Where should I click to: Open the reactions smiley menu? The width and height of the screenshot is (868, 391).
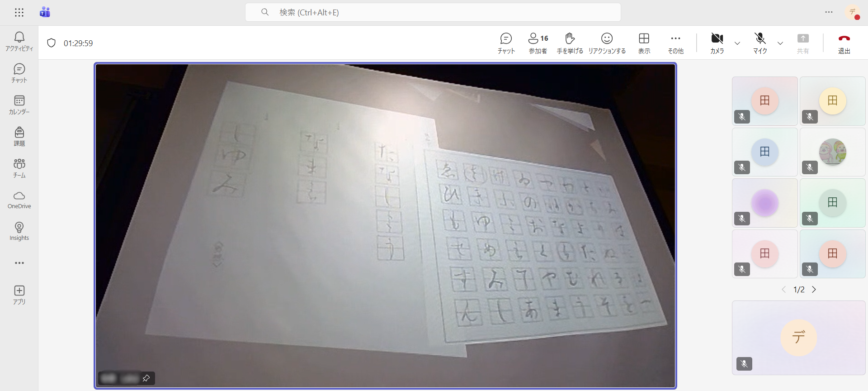[607, 43]
